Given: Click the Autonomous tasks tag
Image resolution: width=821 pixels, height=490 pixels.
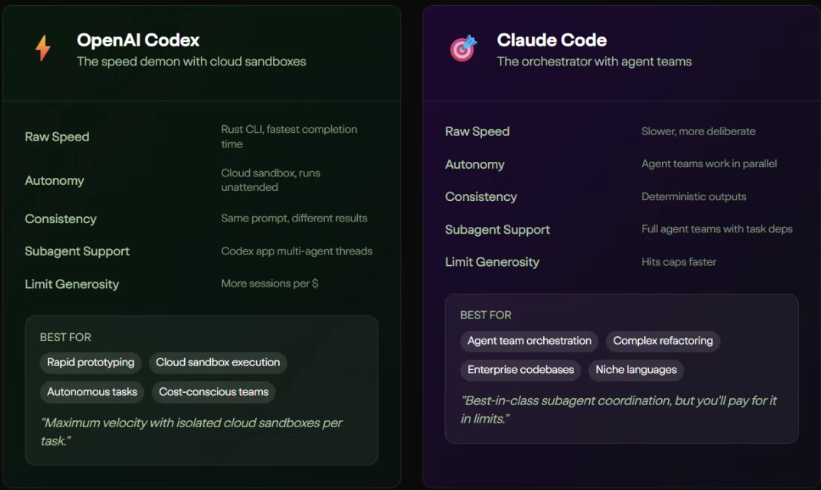Looking at the screenshot, I should (92, 392).
